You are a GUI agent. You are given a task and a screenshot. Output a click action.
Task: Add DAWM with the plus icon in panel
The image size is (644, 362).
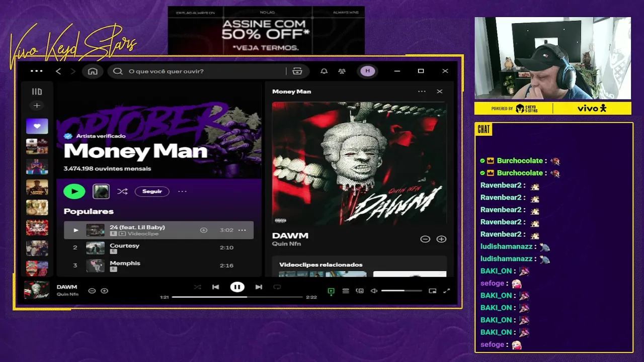point(441,239)
